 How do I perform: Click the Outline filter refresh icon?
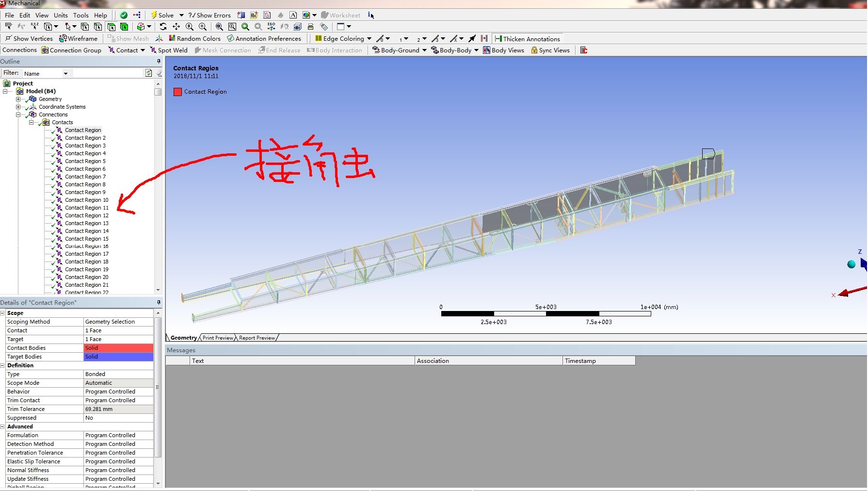click(148, 73)
